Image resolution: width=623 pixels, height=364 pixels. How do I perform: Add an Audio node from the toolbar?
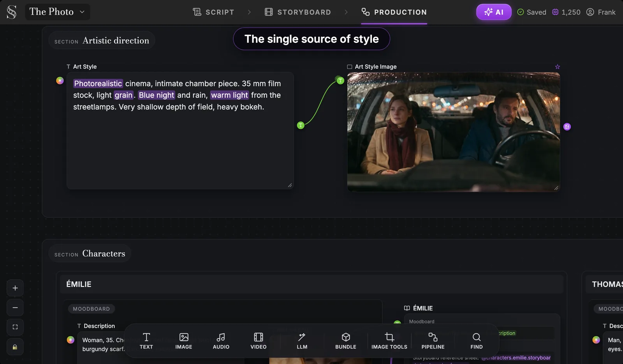[221, 341]
